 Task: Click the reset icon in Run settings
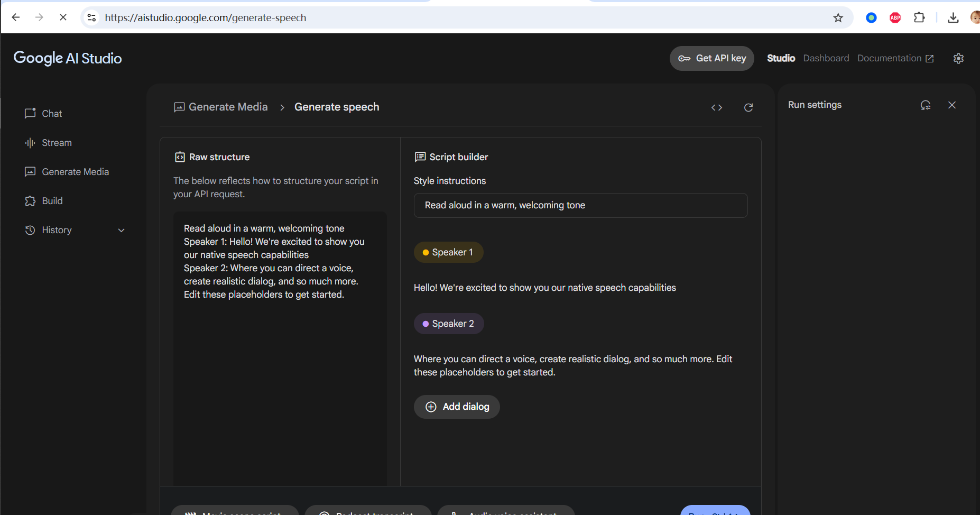coord(925,105)
